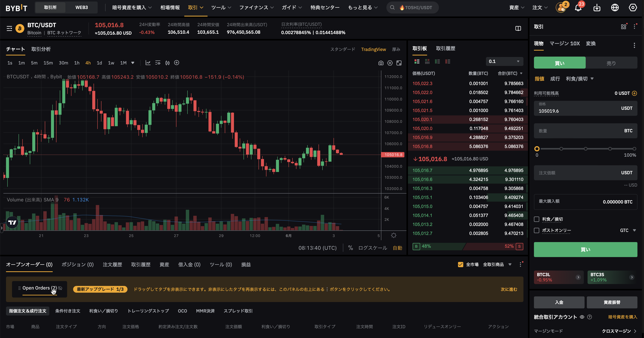The width and height of the screenshot is (644, 338).
Task: Select the horizontal depth order book view icon
Action: click(427, 61)
